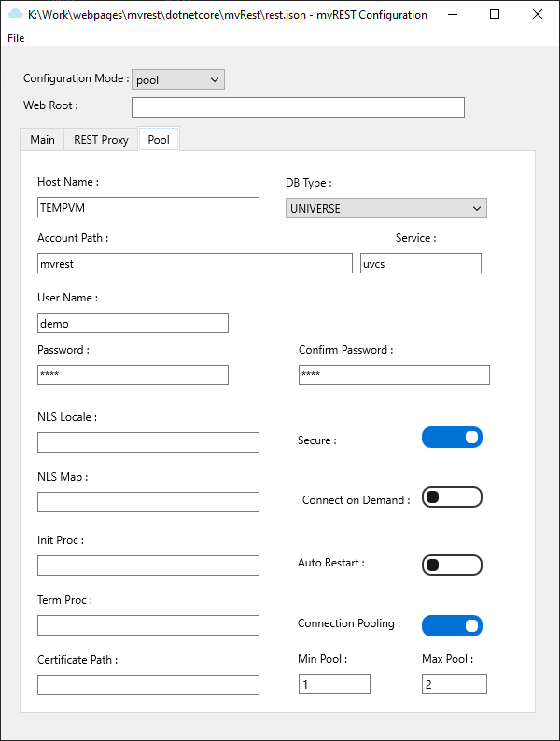Enable Connect on Demand toggle
560x741 pixels.
pyautogui.click(x=452, y=497)
